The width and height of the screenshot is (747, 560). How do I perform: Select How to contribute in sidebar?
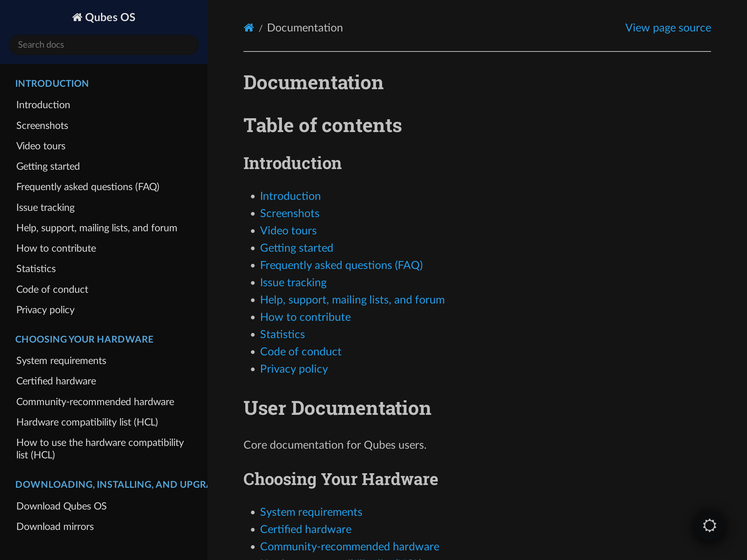pos(56,248)
